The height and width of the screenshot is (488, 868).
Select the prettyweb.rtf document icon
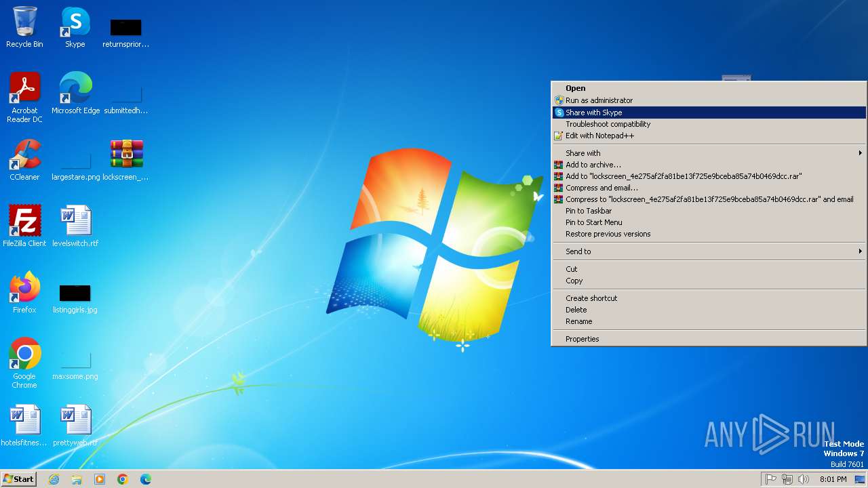point(75,426)
